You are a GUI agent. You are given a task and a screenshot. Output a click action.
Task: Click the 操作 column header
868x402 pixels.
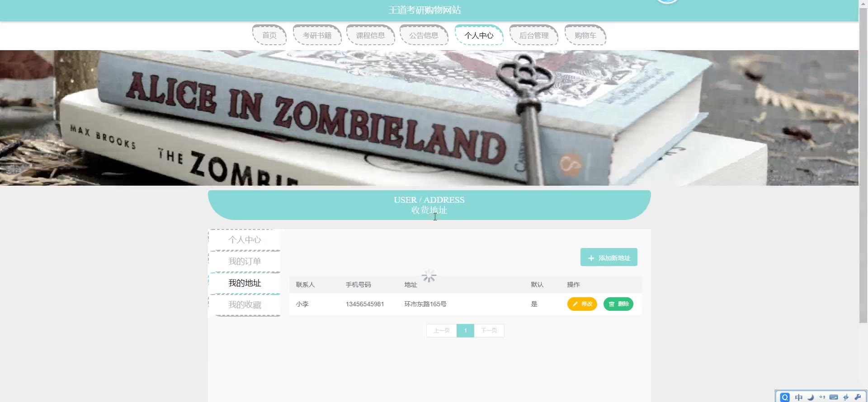point(573,285)
